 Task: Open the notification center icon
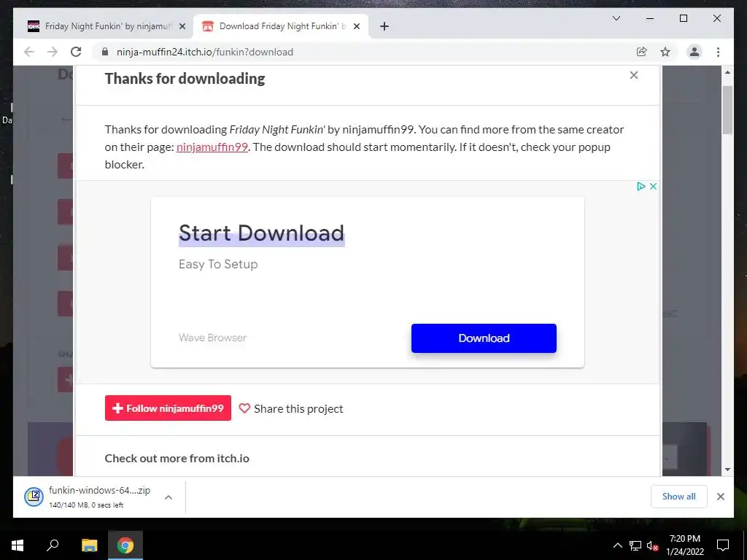click(x=723, y=545)
